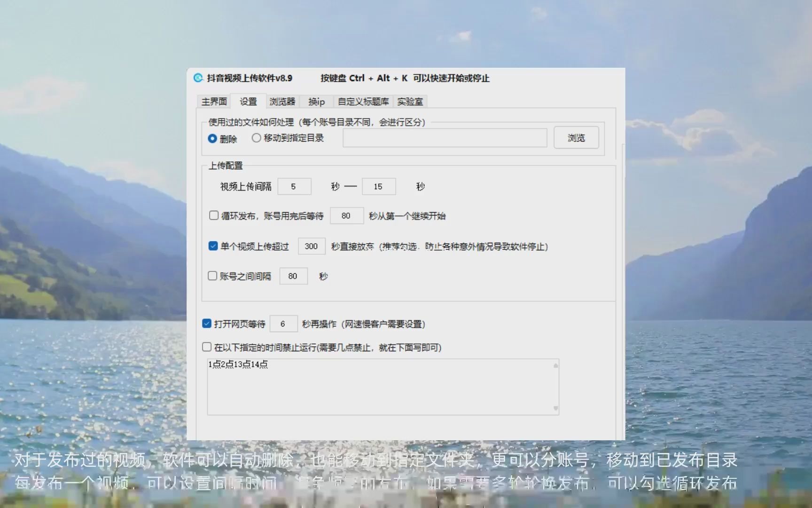Click the directory path input field
This screenshot has width=812, height=508.
coord(445,138)
